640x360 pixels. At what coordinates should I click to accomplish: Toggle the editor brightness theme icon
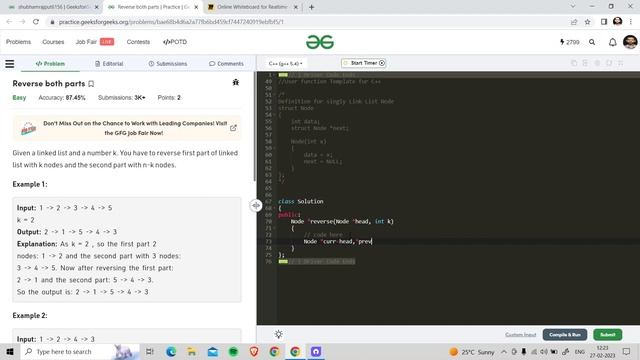278,334
